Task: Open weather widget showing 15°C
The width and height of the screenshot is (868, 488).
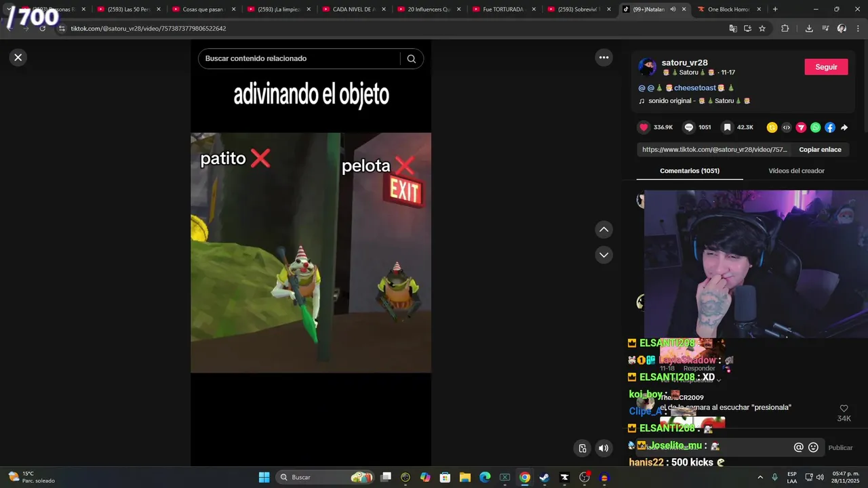Action: [31, 477]
